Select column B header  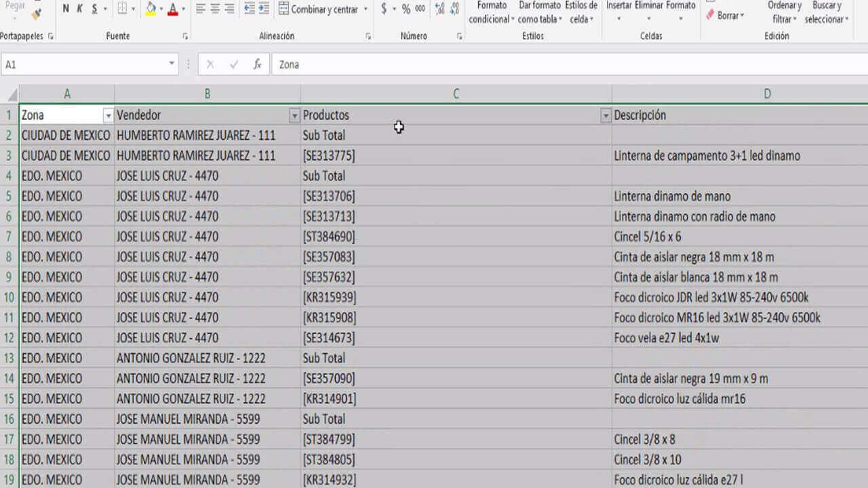point(208,94)
